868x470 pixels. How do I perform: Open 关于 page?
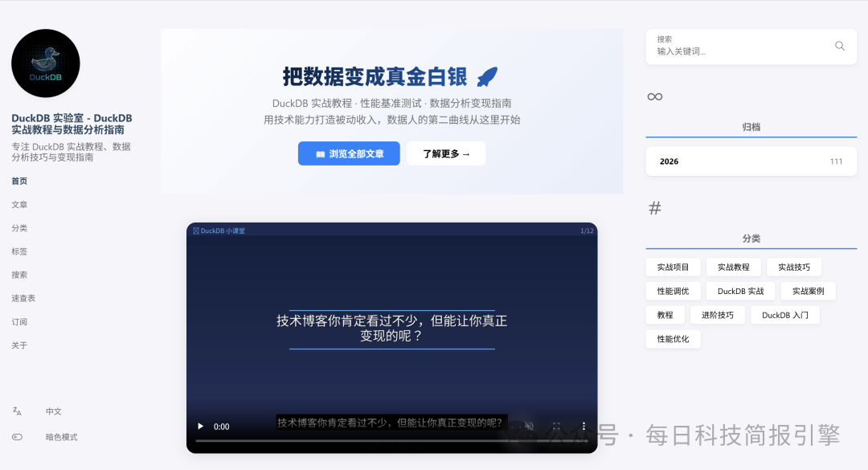[19, 345]
